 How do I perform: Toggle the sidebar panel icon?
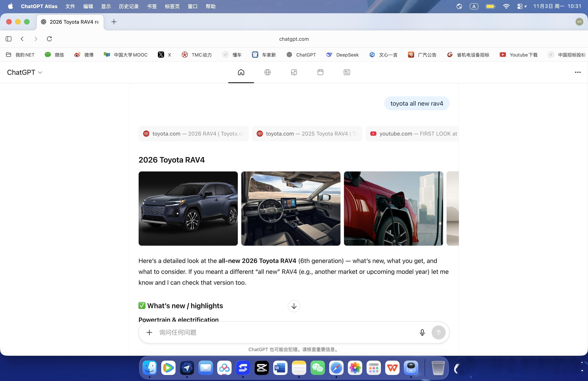coord(9,39)
